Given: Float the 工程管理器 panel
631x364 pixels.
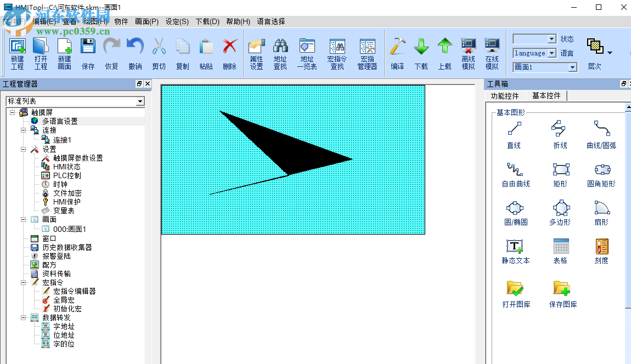Looking at the screenshot, I should (x=139, y=84).
